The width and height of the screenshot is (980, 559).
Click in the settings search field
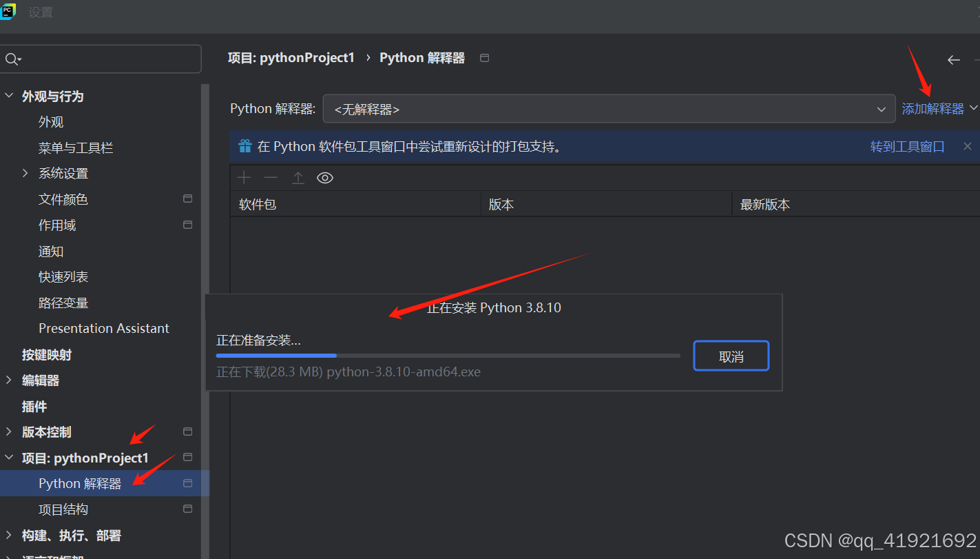(x=101, y=59)
